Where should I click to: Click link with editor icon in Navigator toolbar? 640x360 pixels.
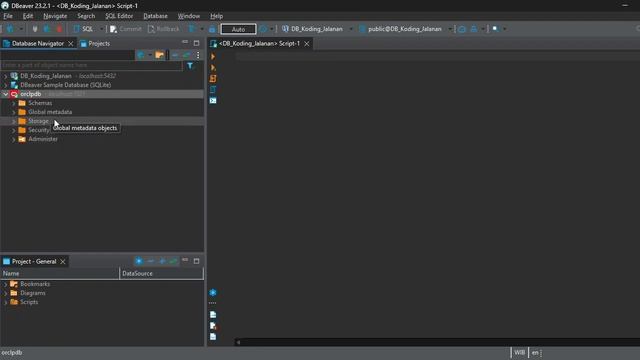click(x=187, y=55)
